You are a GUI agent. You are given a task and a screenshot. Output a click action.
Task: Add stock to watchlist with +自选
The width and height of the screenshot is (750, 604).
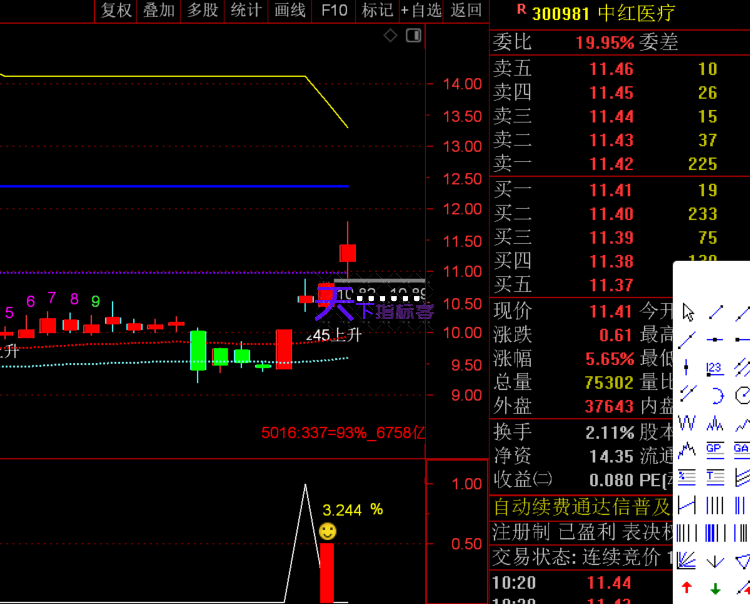(x=421, y=11)
